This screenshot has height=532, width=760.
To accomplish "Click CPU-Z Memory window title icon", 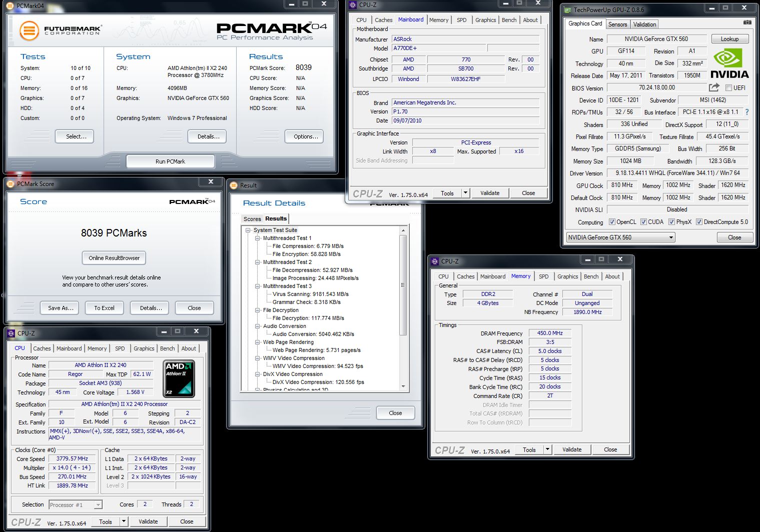I will tap(435, 261).
